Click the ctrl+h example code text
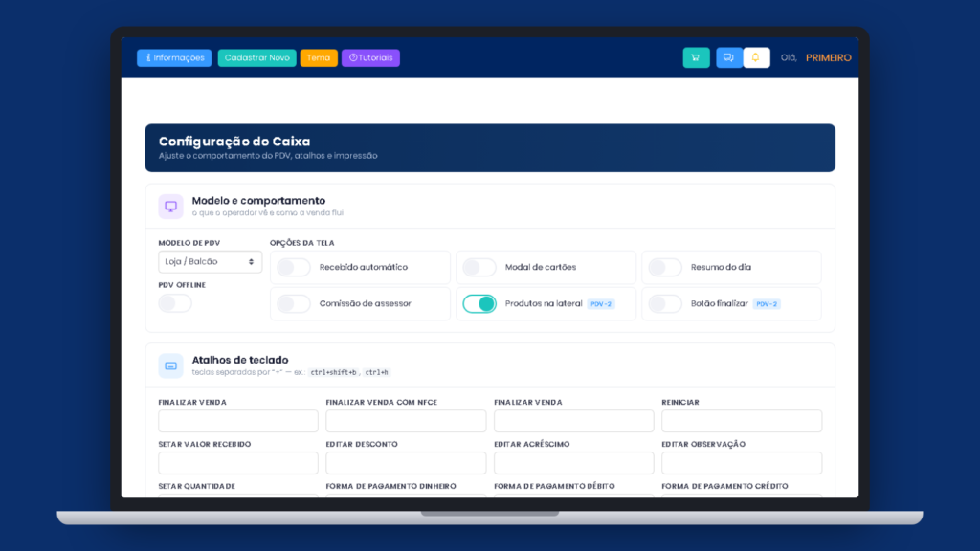 376,372
